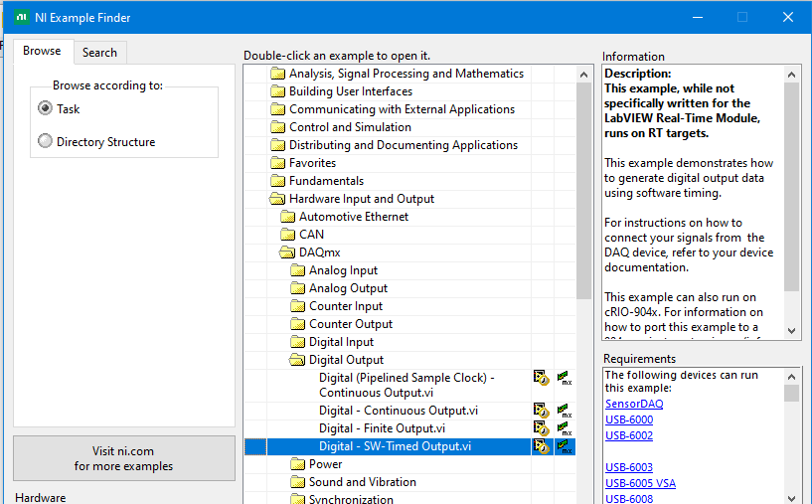The width and height of the screenshot is (812, 504).
Task: Click the folder icon beside Fundamentals
Action: (278, 181)
